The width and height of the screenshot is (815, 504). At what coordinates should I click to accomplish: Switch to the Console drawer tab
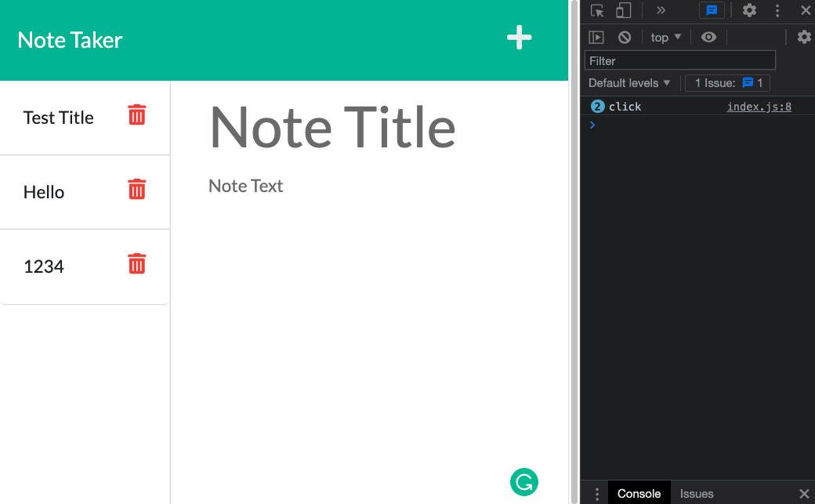(639, 493)
